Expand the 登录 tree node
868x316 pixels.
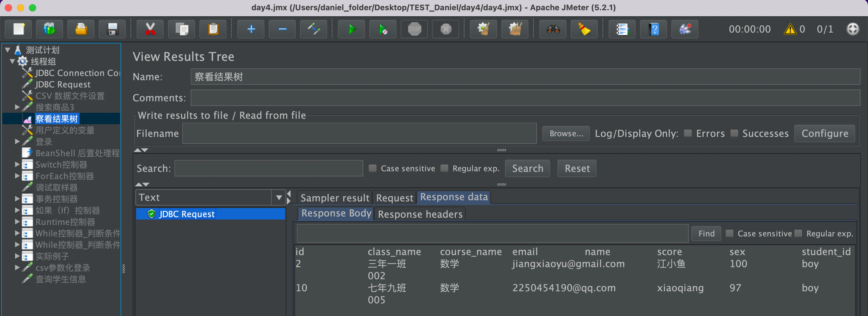click(17, 142)
